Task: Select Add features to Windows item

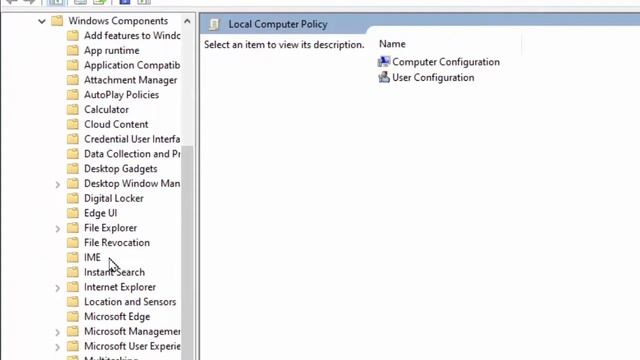Action: [132, 36]
